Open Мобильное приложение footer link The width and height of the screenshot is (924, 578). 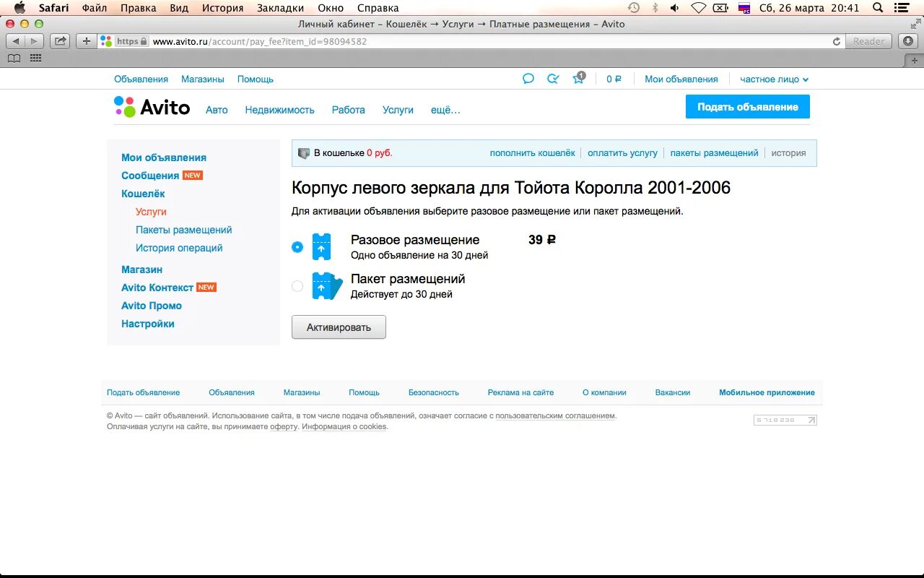coord(767,392)
